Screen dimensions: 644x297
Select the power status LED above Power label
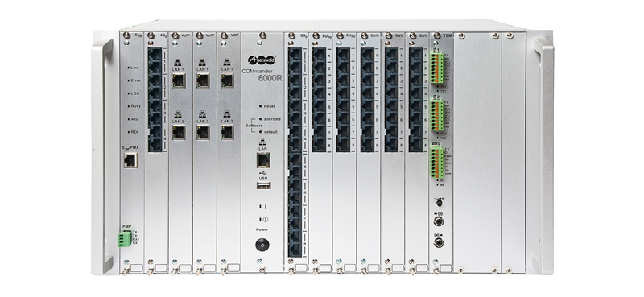[x=260, y=220]
